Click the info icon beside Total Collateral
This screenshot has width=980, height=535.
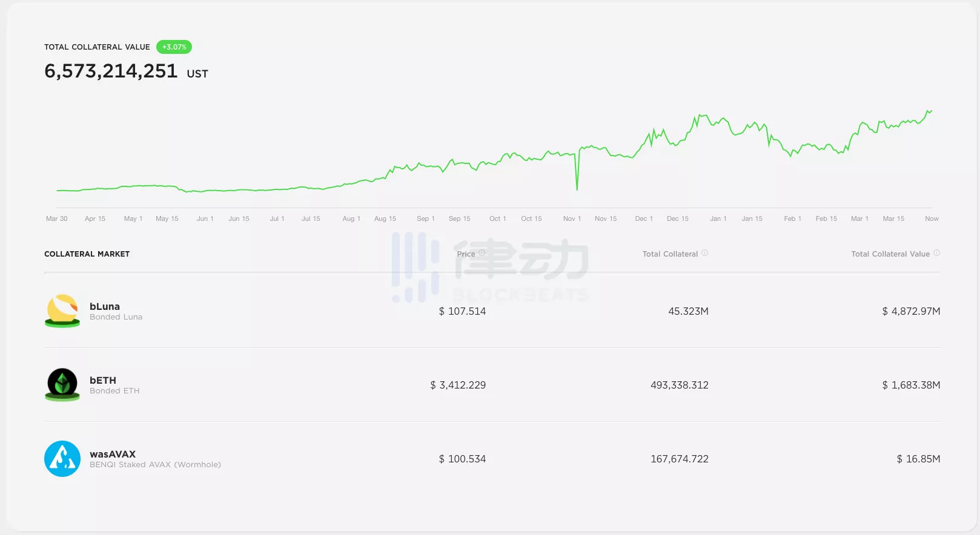coord(705,253)
